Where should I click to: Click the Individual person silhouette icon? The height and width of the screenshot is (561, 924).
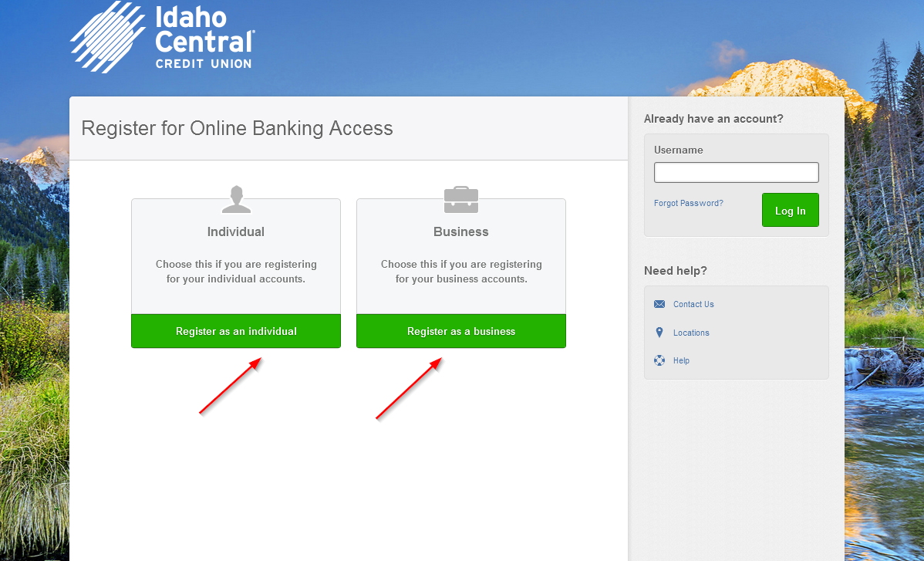(236, 199)
